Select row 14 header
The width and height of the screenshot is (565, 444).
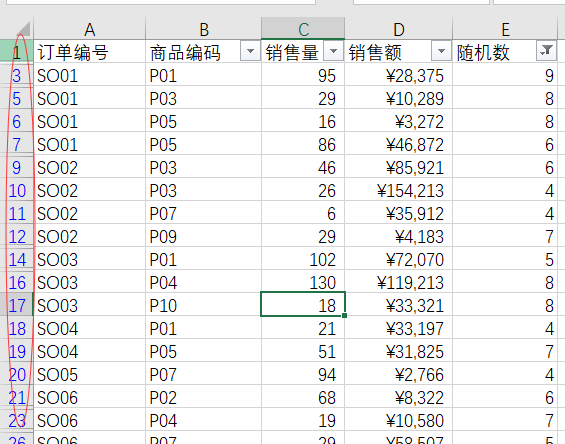(x=17, y=259)
